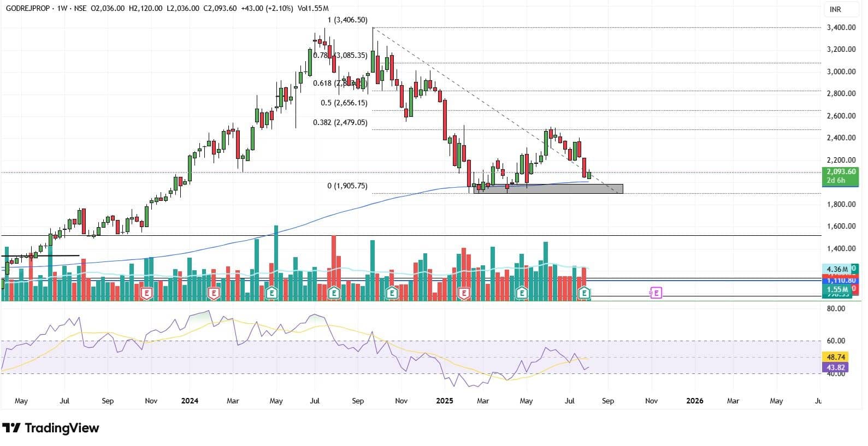Open the INR currency selector
Image resolution: width=868 pixels, height=446 pixels.
[835, 9]
